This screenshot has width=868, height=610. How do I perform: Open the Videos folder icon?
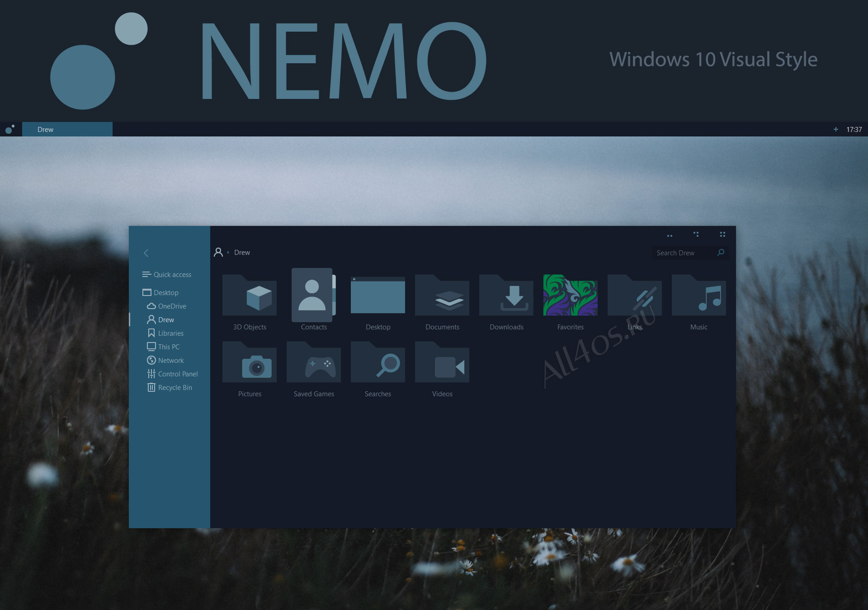click(x=442, y=362)
